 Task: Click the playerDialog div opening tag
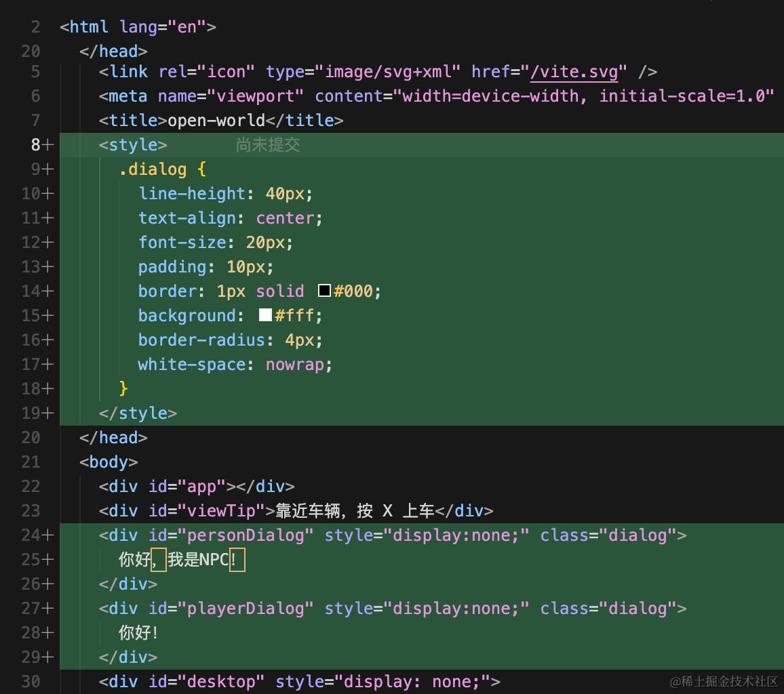[393, 609]
